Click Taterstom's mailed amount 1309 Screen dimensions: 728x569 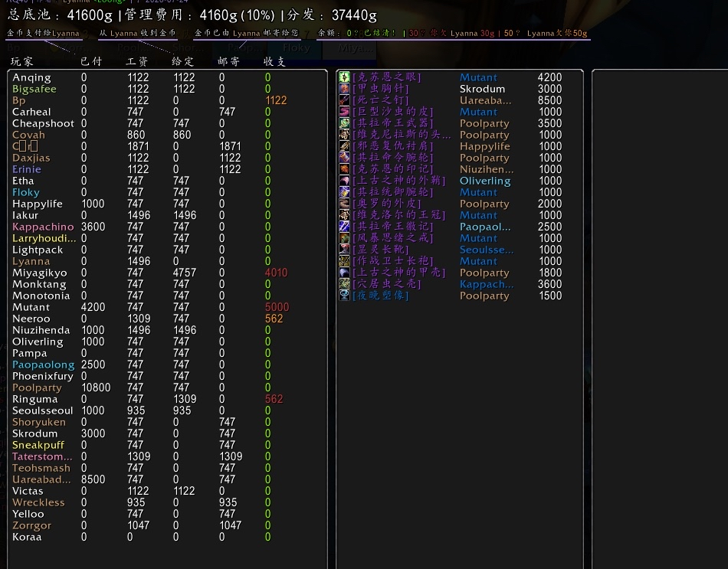pos(231,456)
